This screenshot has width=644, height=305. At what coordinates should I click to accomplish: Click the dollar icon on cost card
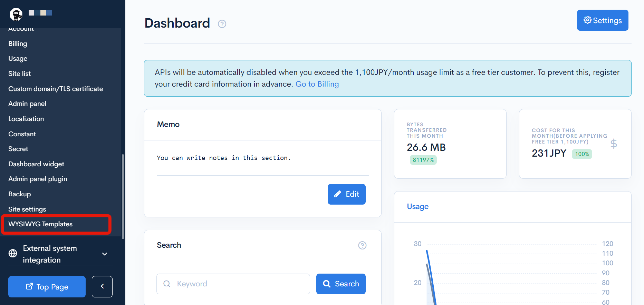pyautogui.click(x=614, y=144)
